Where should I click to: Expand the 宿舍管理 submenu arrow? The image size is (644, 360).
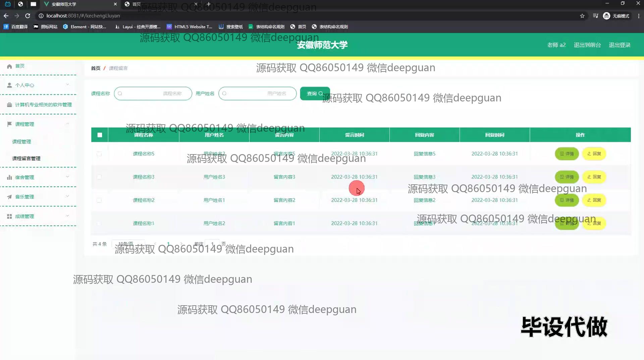(x=67, y=177)
